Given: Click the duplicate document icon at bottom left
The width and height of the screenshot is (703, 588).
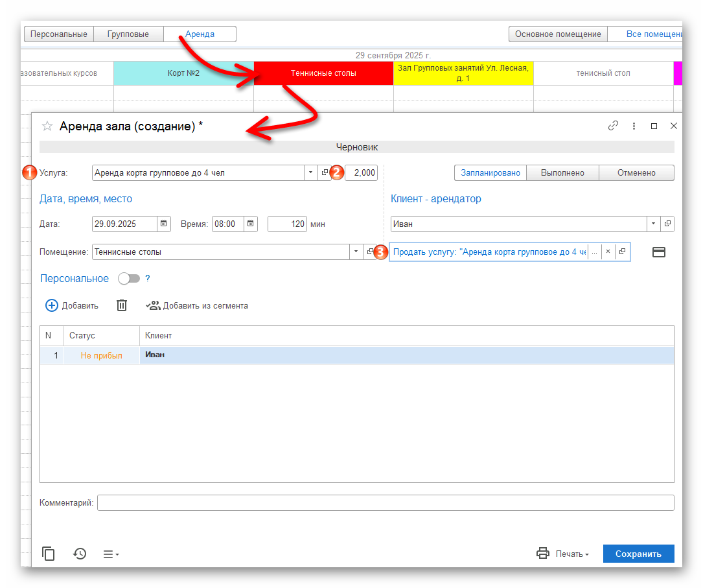Looking at the screenshot, I should click(x=49, y=554).
